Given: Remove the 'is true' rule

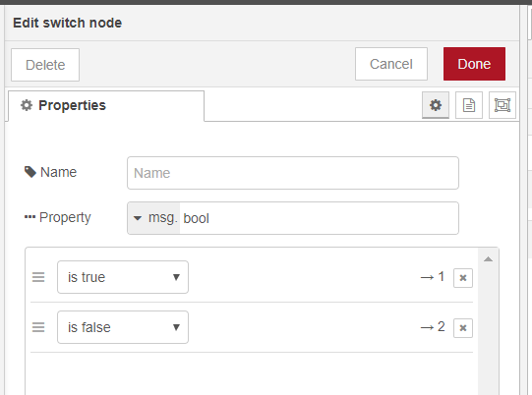Looking at the screenshot, I should (463, 278).
